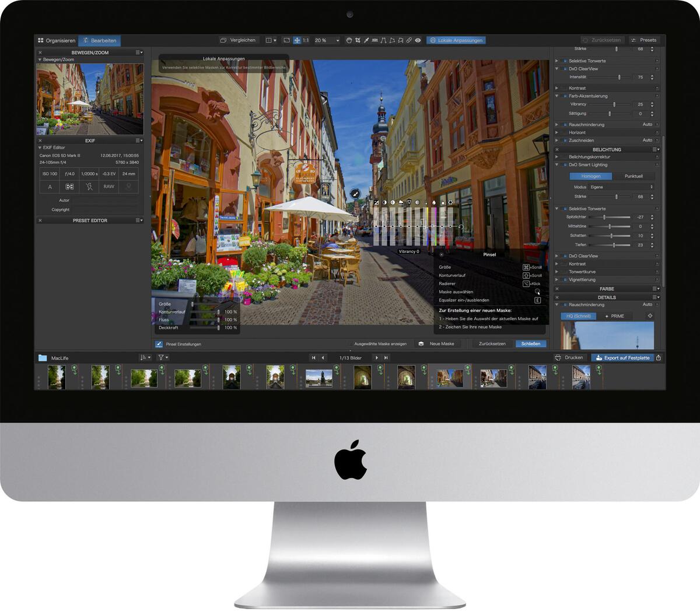The image size is (700, 612).
Task: Click the Pinsel Einstellungen brush settings icon
Action: pyautogui.click(x=158, y=344)
